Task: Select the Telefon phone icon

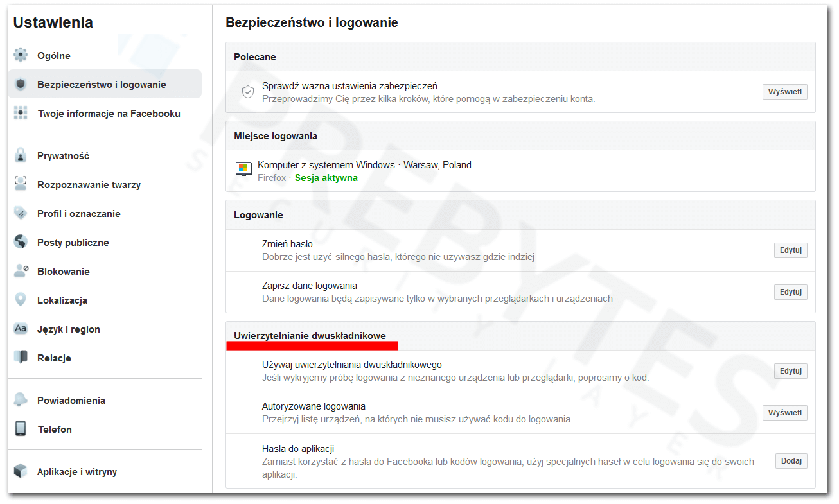Action: (x=20, y=429)
